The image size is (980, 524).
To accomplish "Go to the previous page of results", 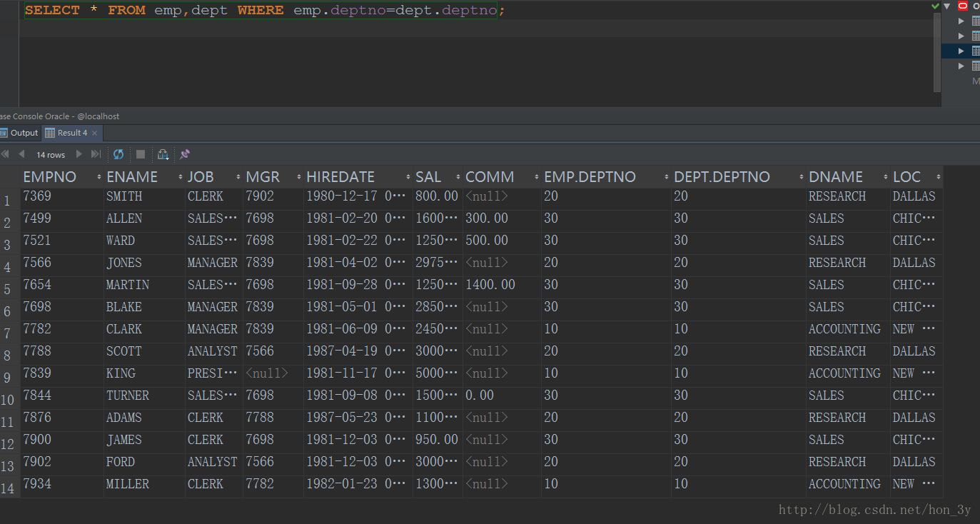I will point(21,154).
